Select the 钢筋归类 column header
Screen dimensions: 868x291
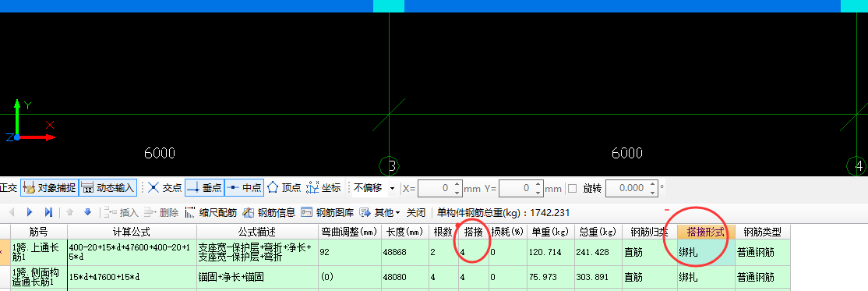pos(649,232)
